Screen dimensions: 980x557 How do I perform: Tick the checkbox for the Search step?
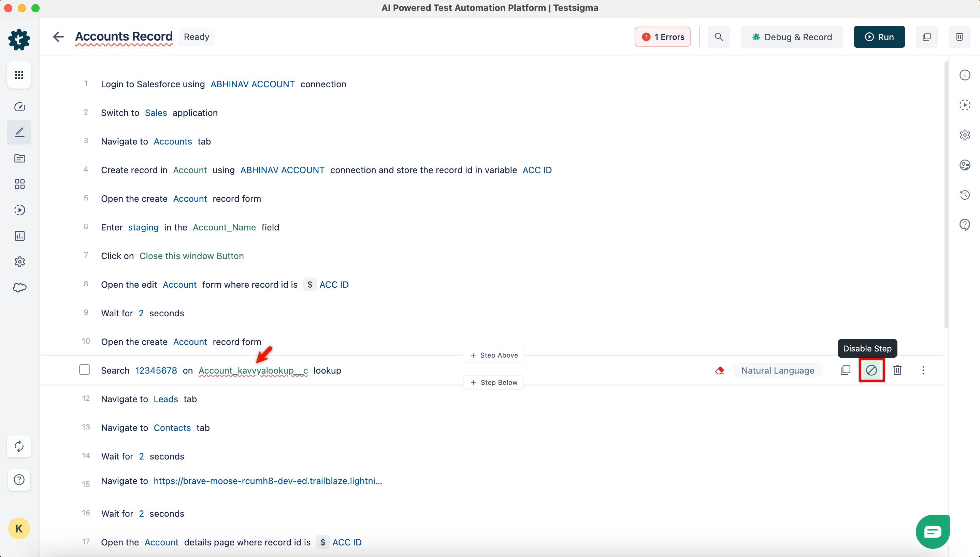(84, 370)
